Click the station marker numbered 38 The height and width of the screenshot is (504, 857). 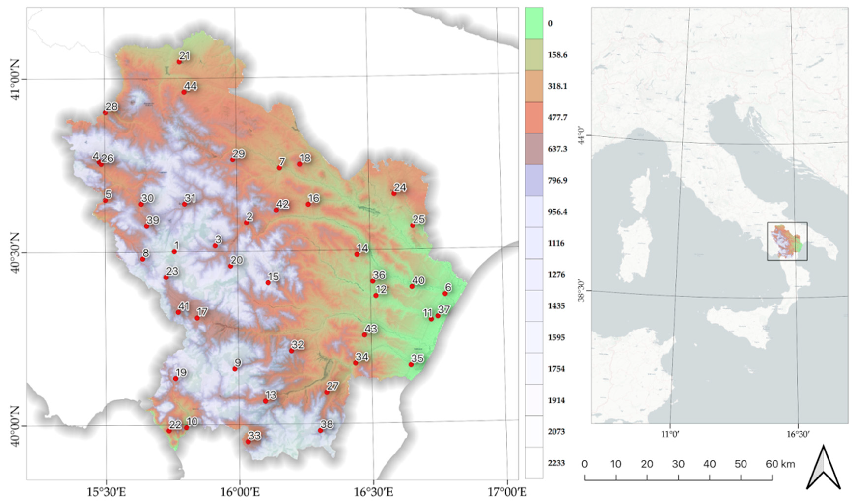tap(320, 431)
